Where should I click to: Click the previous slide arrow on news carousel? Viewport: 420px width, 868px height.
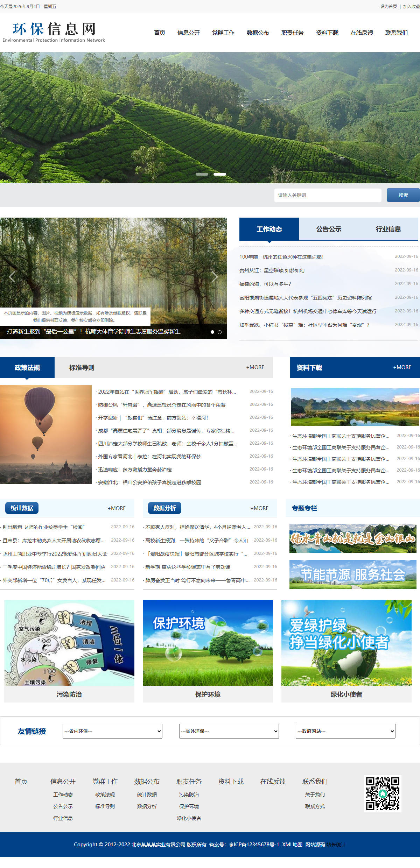click(12, 277)
